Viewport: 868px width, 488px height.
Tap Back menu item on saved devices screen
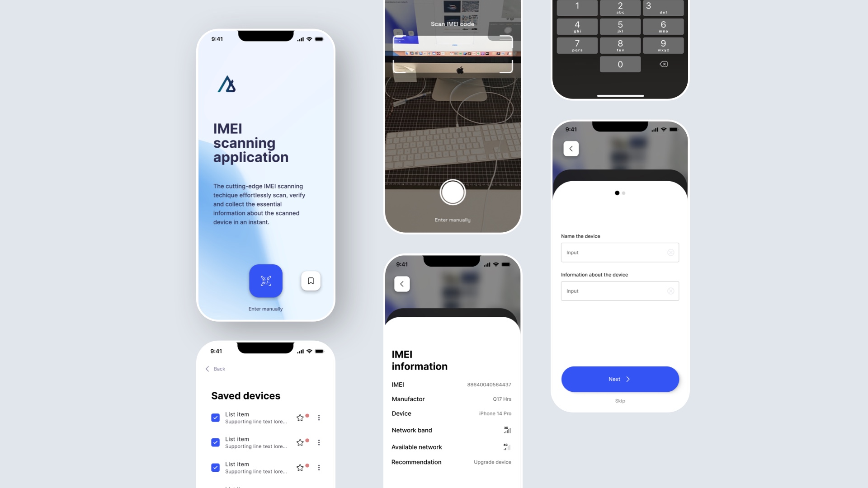pos(216,368)
